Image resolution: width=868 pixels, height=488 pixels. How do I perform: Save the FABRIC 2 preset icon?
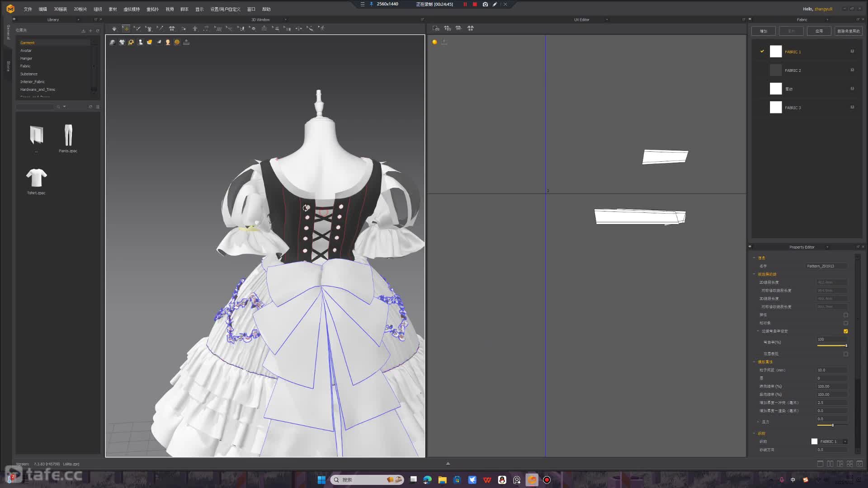click(x=852, y=70)
